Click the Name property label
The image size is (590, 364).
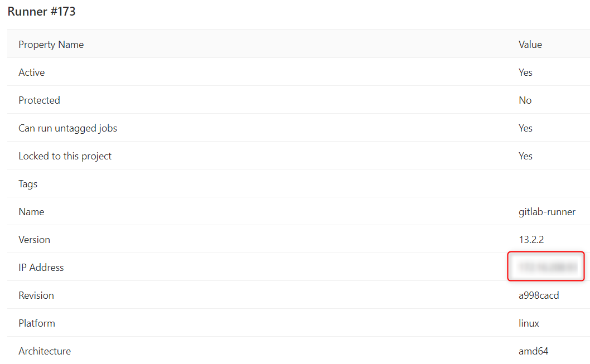(x=31, y=212)
